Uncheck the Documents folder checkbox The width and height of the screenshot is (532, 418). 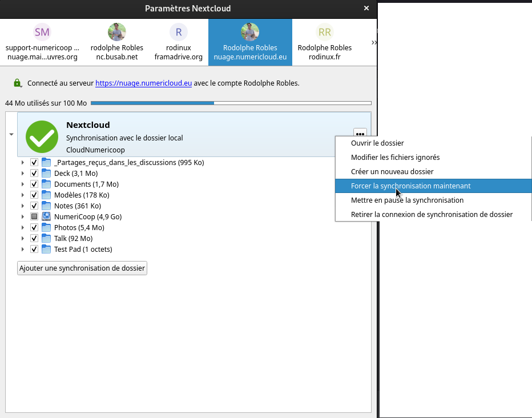click(34, 184)
